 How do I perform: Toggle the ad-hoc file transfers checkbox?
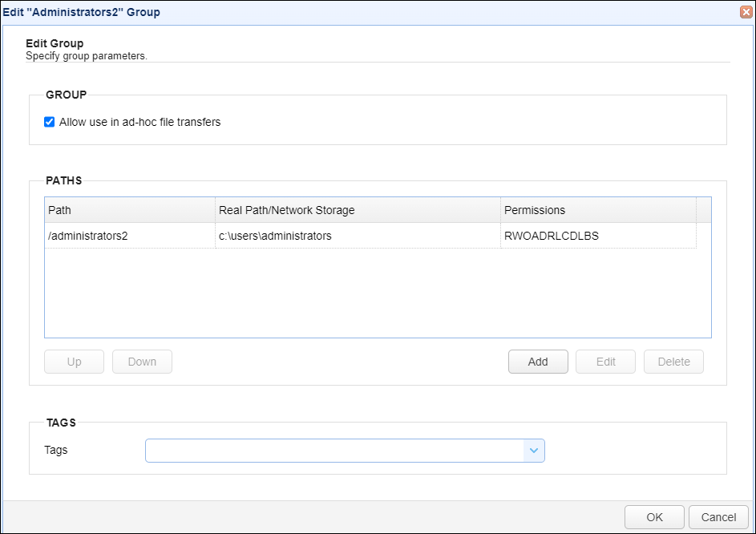(x=50, y=122)
